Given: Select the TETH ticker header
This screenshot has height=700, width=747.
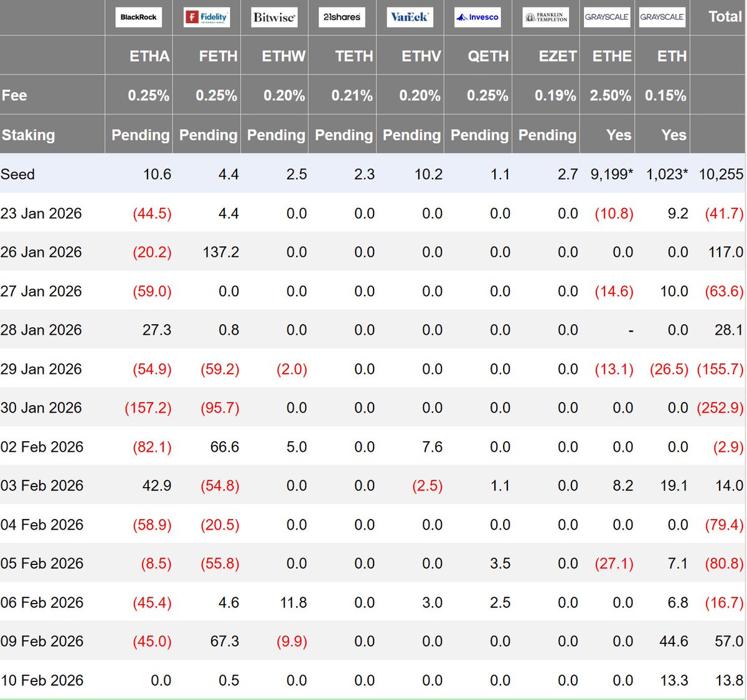Looking at the screenshot, I should point(354,57).
